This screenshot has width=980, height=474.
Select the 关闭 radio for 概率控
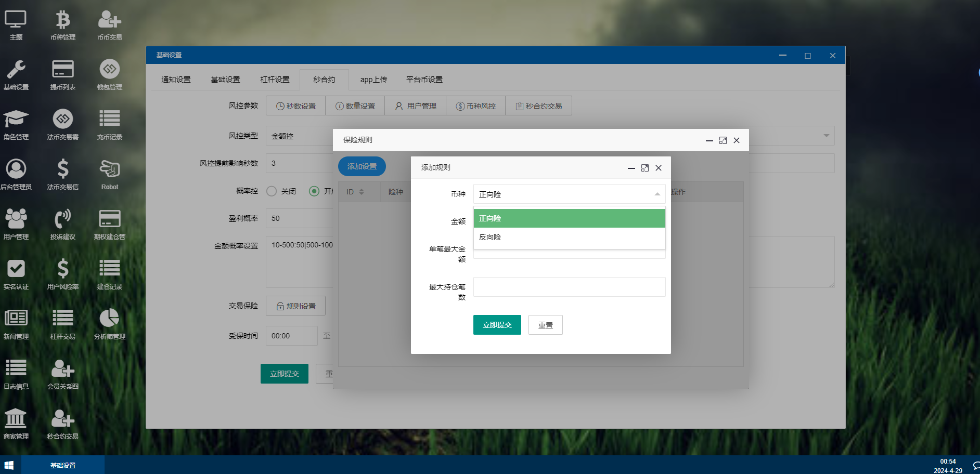(x=272, y=191)
